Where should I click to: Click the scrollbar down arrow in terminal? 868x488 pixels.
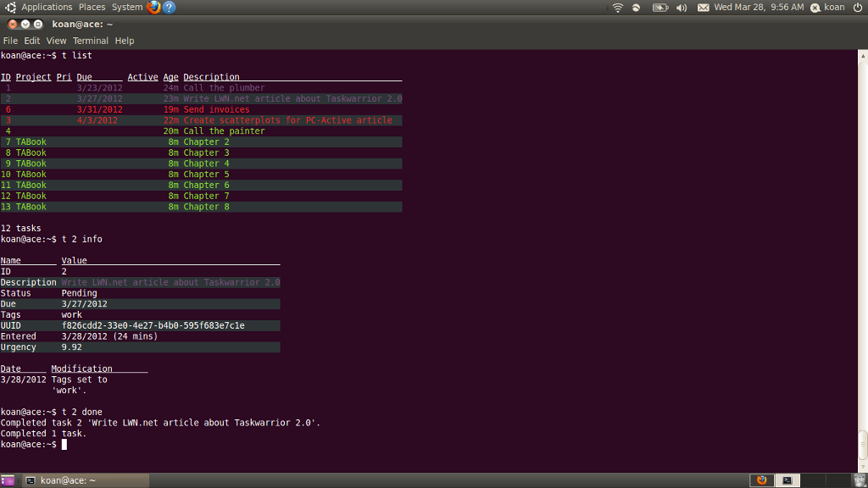pyautogui.click(x=863, y=467)
